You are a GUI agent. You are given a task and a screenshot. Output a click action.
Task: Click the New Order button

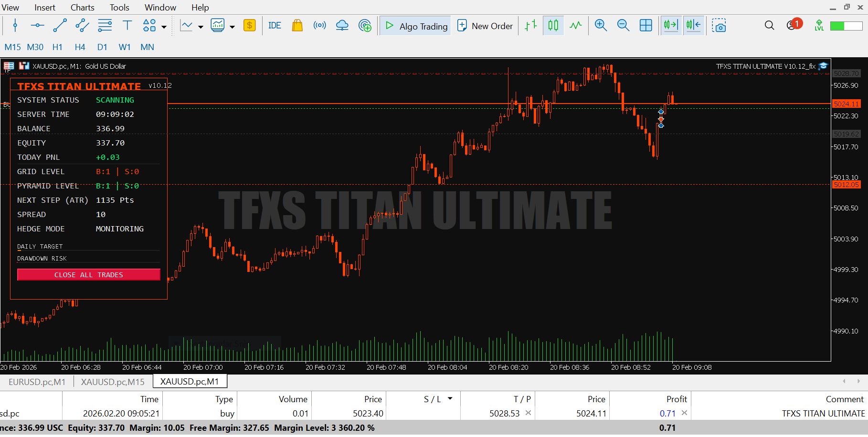pyautogui.click(x=485, y=26)
